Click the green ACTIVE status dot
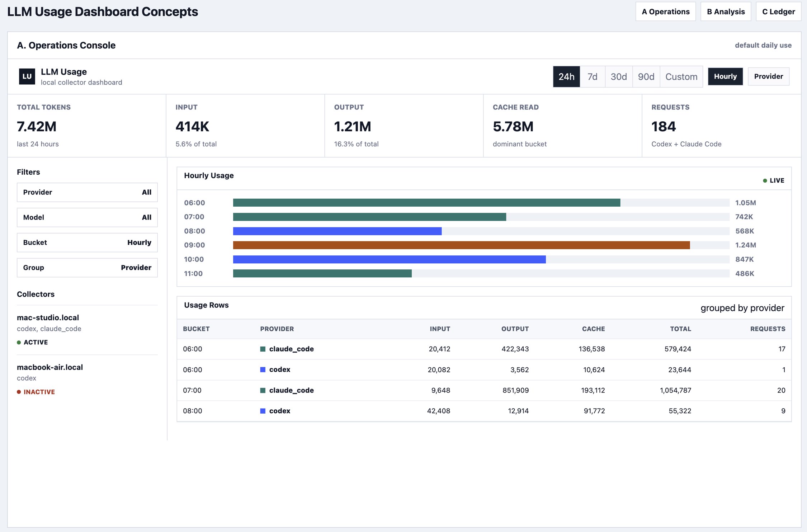The height and width of the screenshot is (532, 807). (x=19, y=342)
